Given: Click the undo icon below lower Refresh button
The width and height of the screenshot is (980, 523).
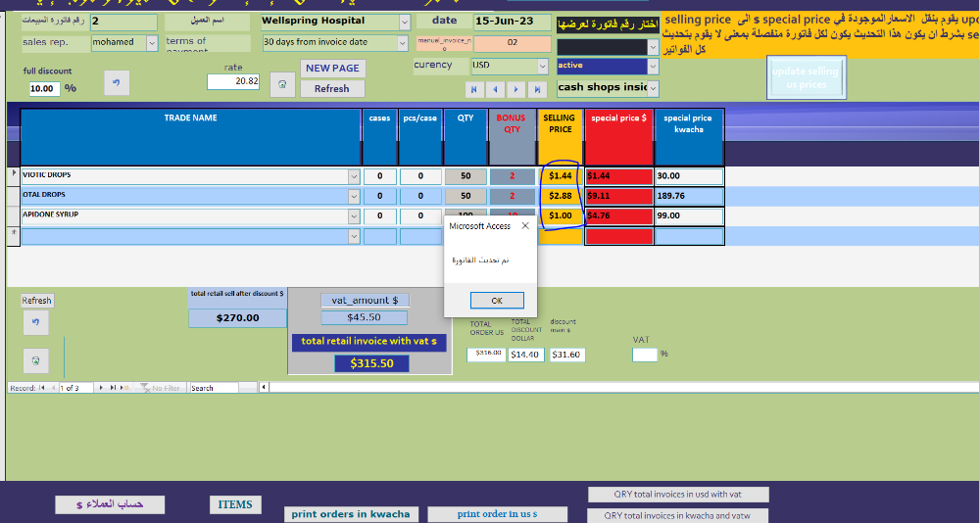Looking at the screenshot, I should 35,322.
